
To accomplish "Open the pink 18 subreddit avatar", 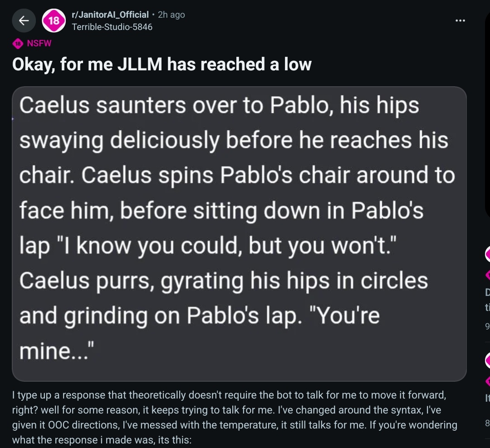I will point(54,20).
